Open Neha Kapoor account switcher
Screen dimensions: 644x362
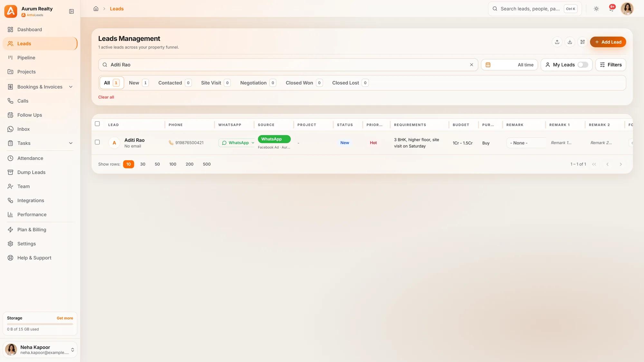[40, 349]
